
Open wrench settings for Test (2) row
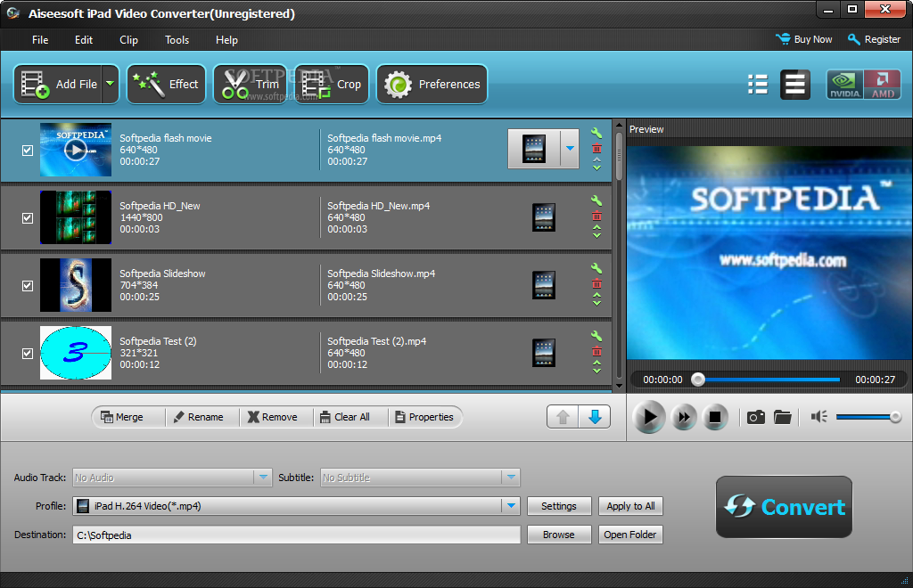[596, 336]
